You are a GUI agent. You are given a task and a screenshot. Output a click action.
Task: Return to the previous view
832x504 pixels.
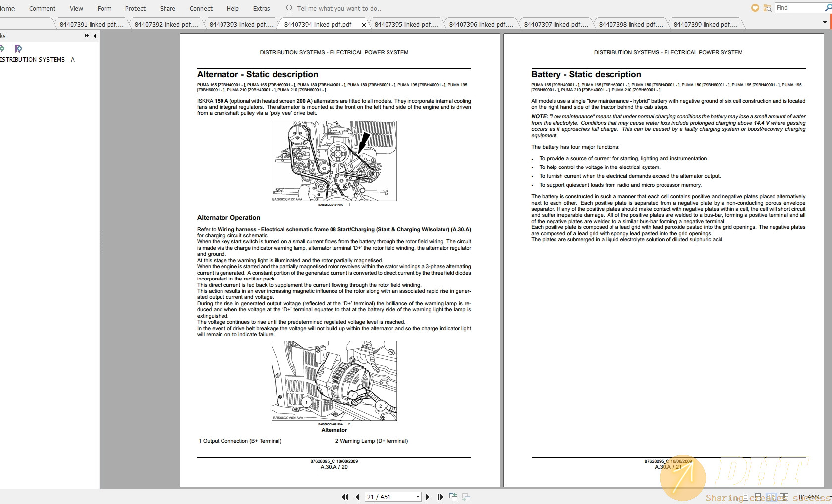tap(453, 496)
